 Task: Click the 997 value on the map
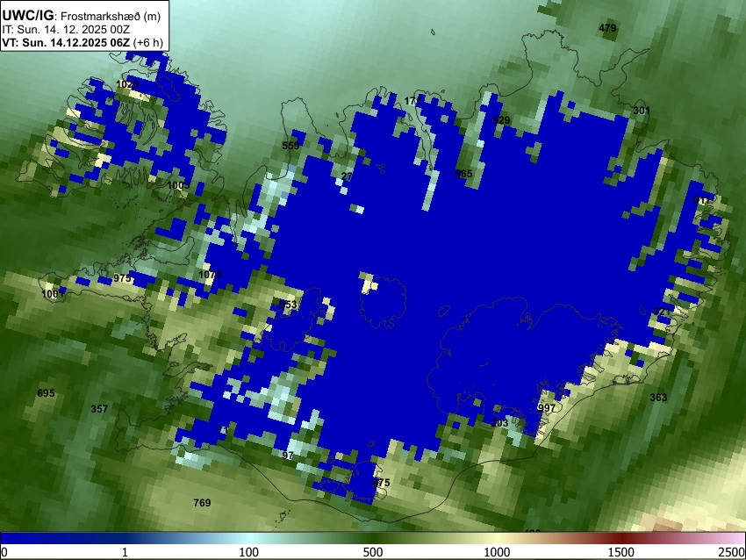point(547,408)
